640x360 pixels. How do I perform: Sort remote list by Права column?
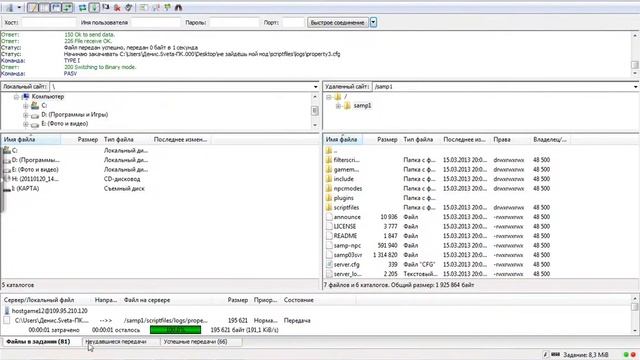(x=510, y=140)
